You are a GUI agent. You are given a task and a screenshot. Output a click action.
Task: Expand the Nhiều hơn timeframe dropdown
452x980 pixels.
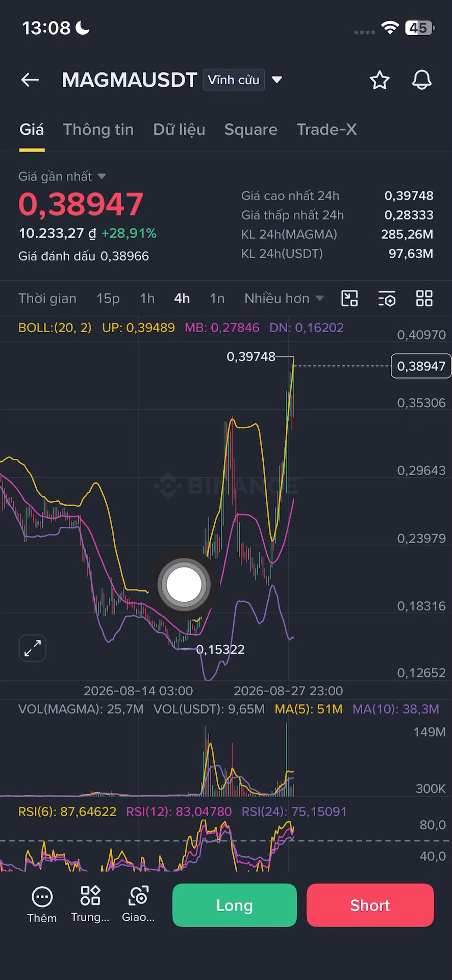coord(284,298)
